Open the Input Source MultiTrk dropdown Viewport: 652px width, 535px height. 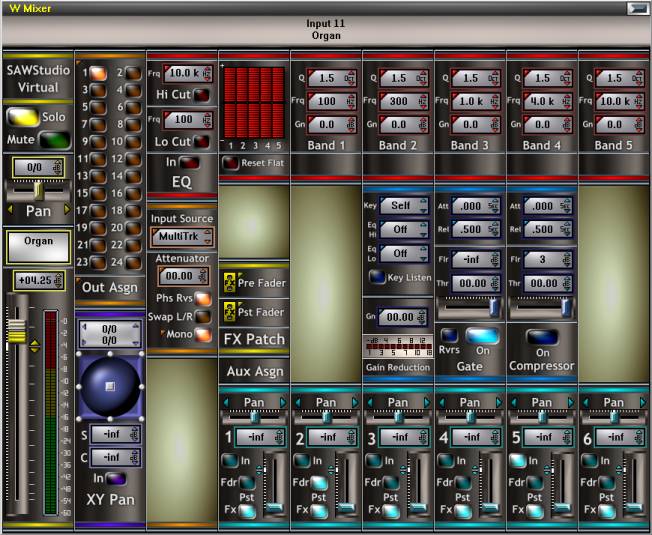click(181, 237)
